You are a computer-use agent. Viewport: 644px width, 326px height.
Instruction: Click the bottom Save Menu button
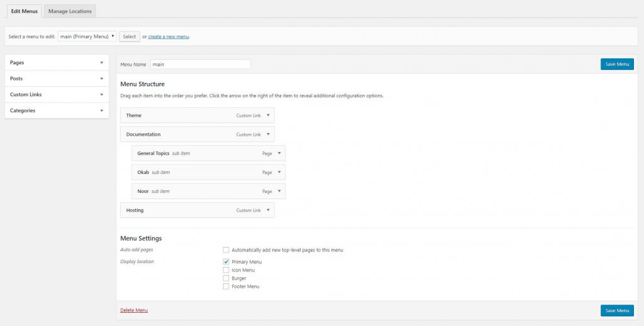[617, 310]
